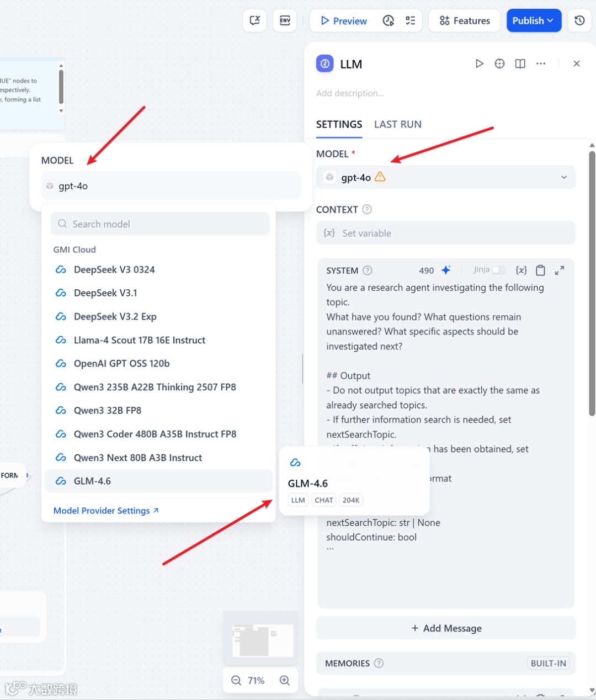Screen dimensions: 596x700
Task: Click the CONTEXT help question mark icon
Action: [x=367, y=209]
